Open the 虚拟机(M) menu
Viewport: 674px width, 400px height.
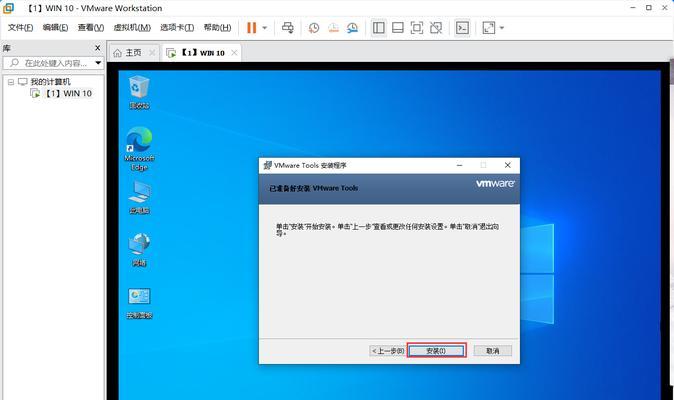pos(132,27)
